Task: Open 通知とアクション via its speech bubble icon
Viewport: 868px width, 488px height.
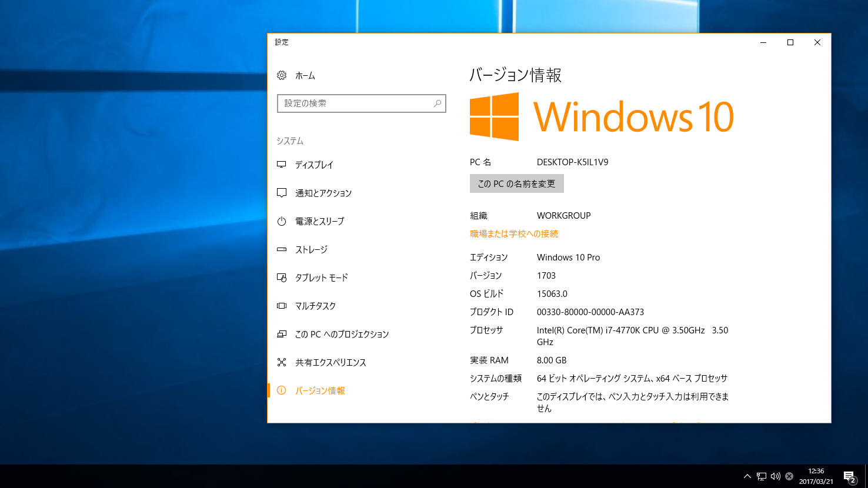Action: [282, 193]
